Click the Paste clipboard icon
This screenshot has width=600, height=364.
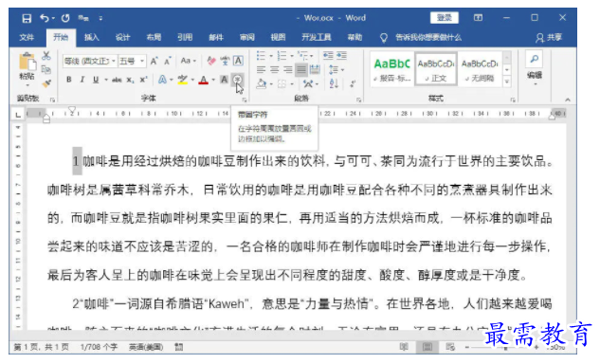pos(27,62)
